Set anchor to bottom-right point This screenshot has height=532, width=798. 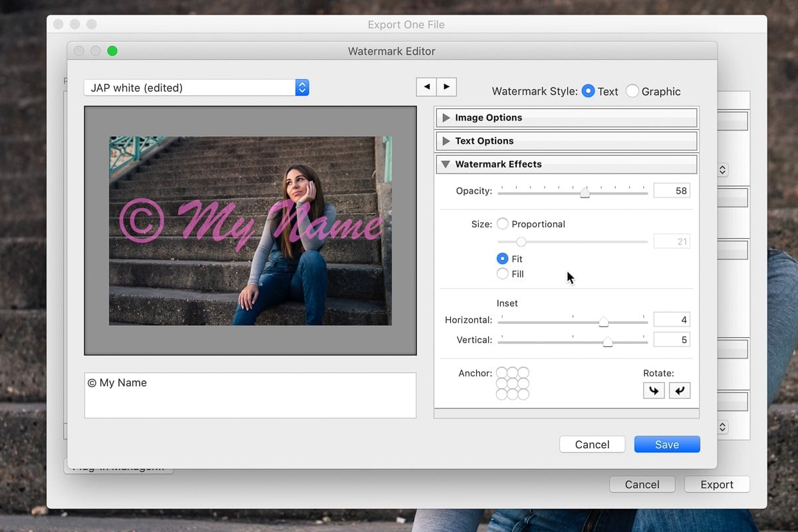tap(523, 394)
